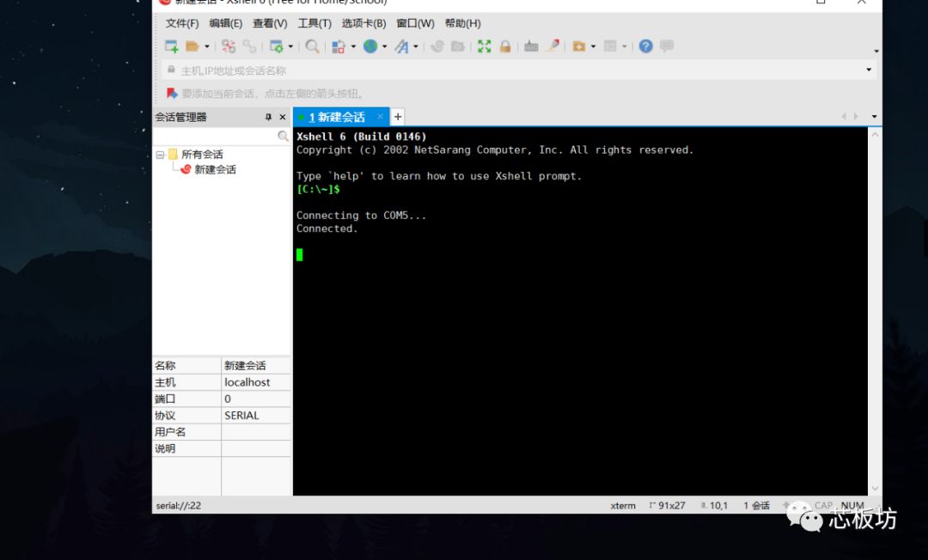Click the highlight pen icon
This screenshot has width=928, height=560.
click(553, 46)
